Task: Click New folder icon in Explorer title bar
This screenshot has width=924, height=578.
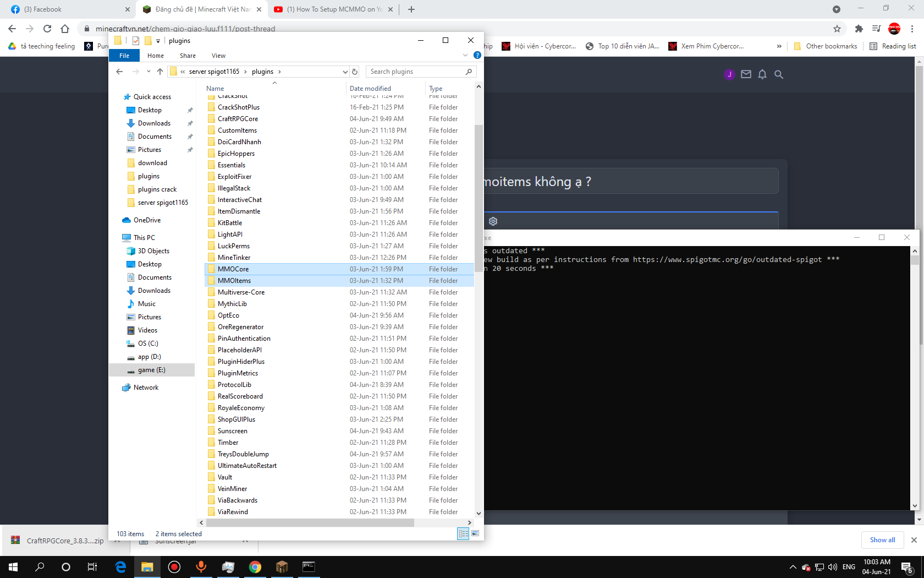Action: coord(148,41)
